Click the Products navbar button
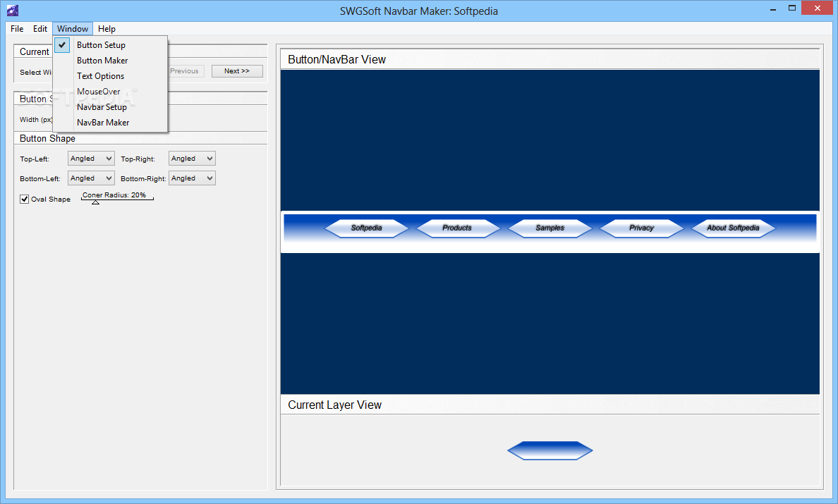The width and height of the screenshot is (838, 504). tap(458, 228)
